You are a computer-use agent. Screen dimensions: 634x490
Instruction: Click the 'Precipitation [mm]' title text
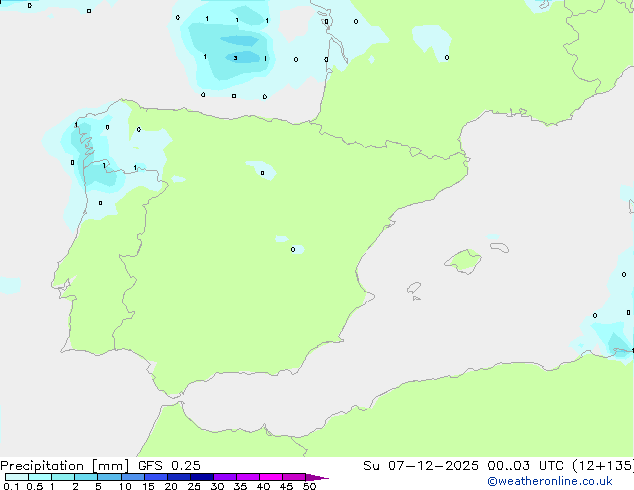click(64, 466)
